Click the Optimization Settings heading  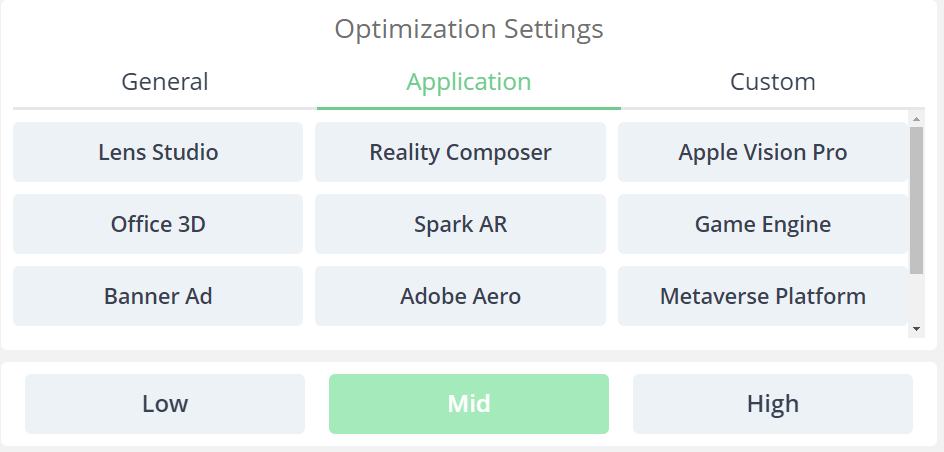tap(469, 29)
